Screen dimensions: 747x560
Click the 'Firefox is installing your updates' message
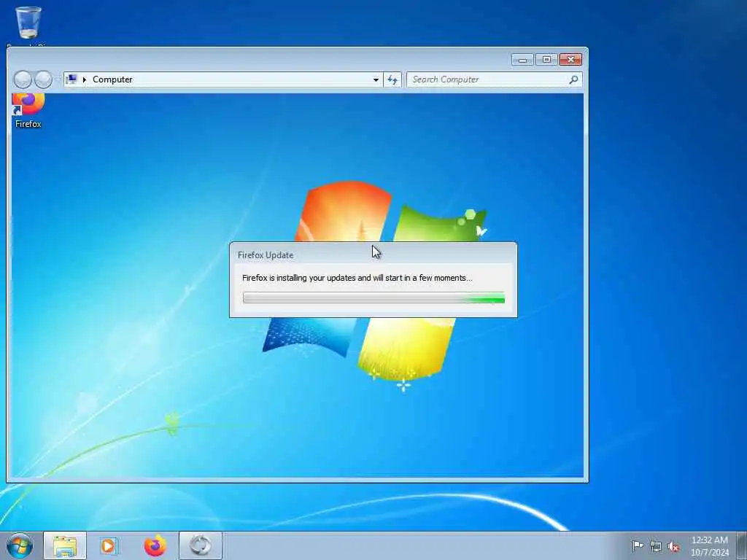coord(357,278)
